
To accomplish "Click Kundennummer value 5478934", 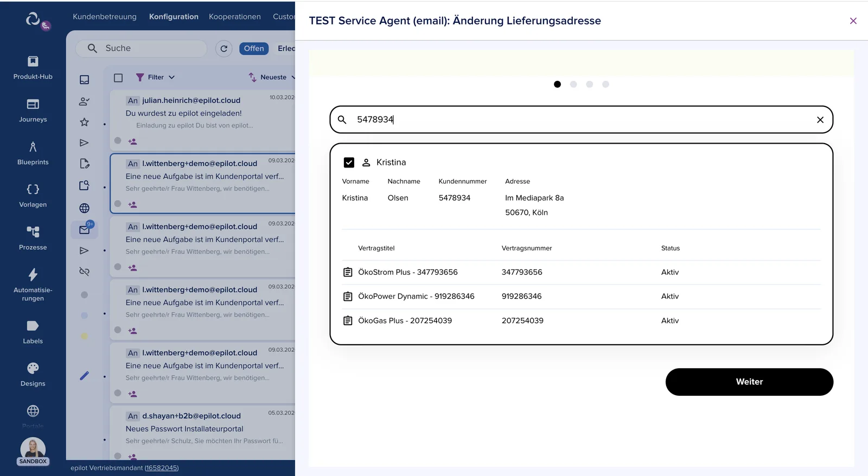I will (x=454, y=198).
